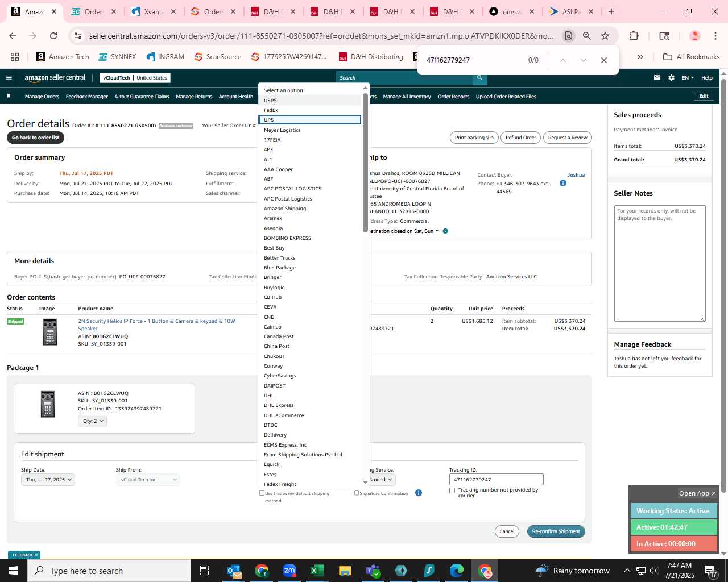
Task: Open the shipping service Ground dropdown
Action: [382, 480]
